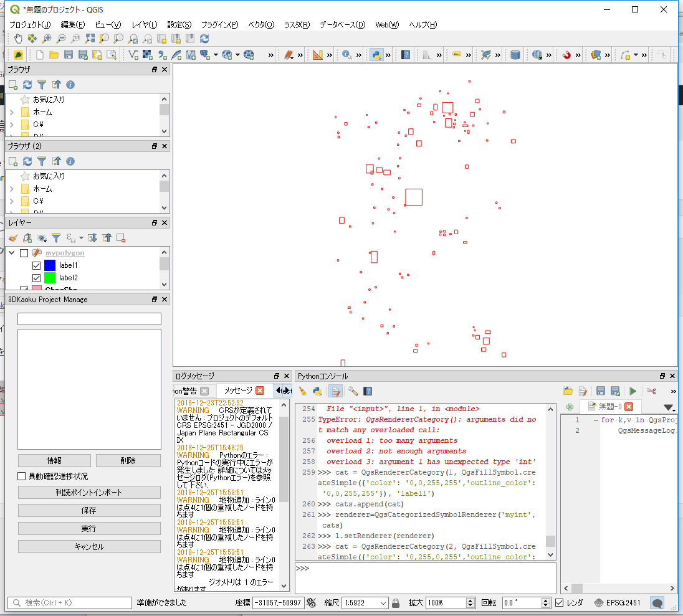
Task: Uncheck the label1 category checkbox
Action: pos(36,265)
